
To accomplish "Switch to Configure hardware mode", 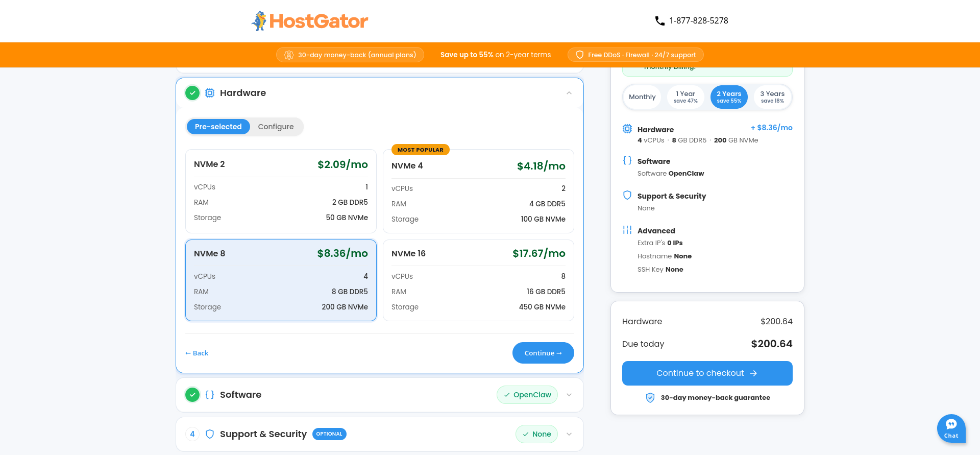I will pos(276,127).
